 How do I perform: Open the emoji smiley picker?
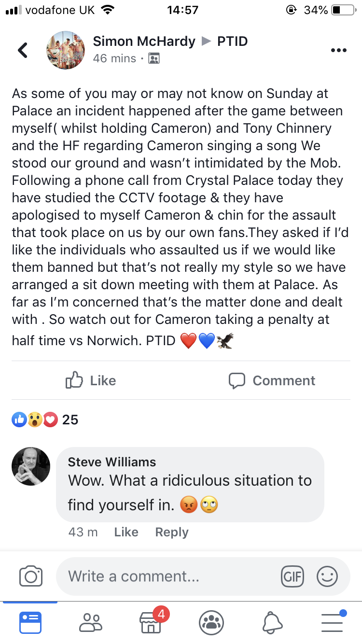(327, 576)
